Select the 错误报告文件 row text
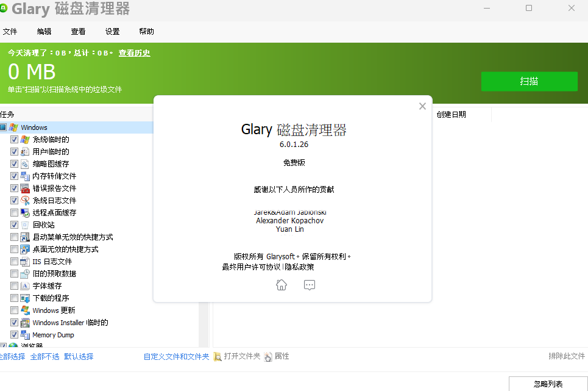The height and width of the screenshot is (391, 588). click(x=54, y=188)
